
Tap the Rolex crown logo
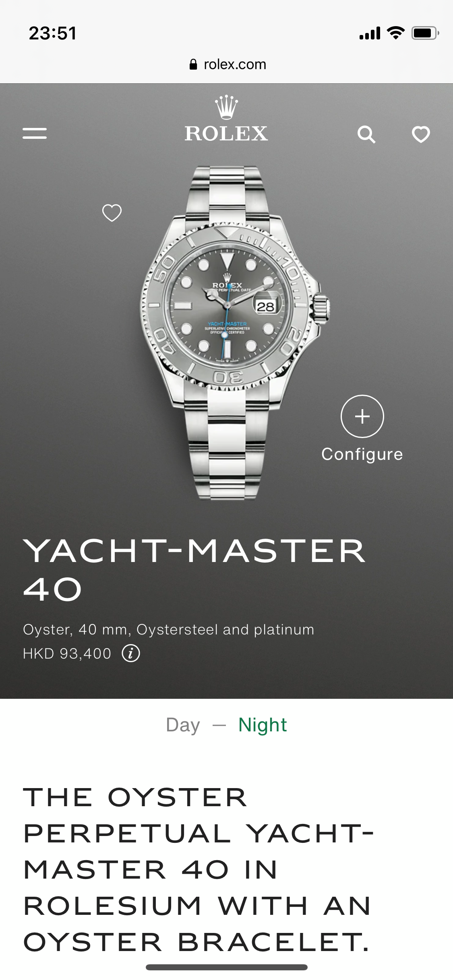[x=226, y=107]
